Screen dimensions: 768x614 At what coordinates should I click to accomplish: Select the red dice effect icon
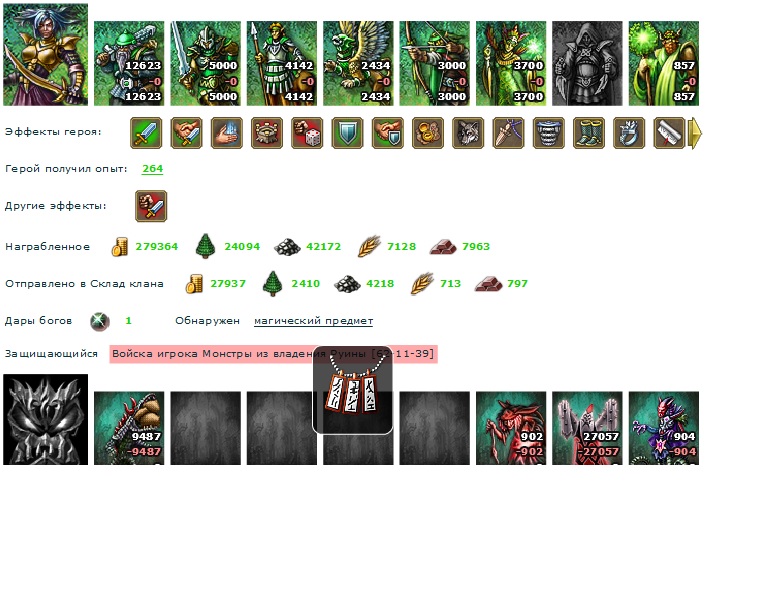(307, 133)
